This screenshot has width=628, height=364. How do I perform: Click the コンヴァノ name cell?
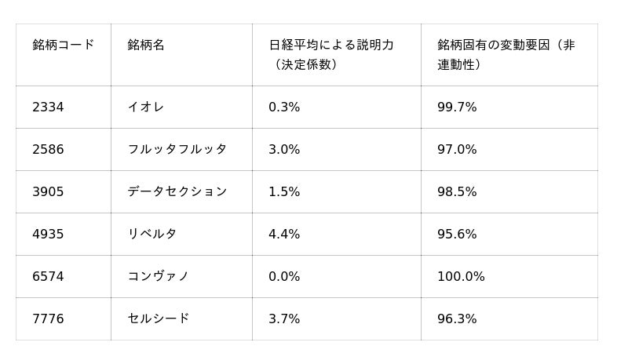tap(158, 277)
